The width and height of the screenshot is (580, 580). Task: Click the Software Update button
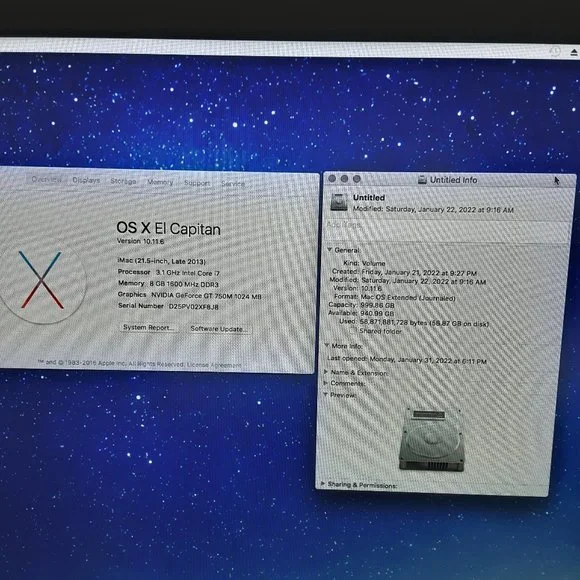[219, 329]
